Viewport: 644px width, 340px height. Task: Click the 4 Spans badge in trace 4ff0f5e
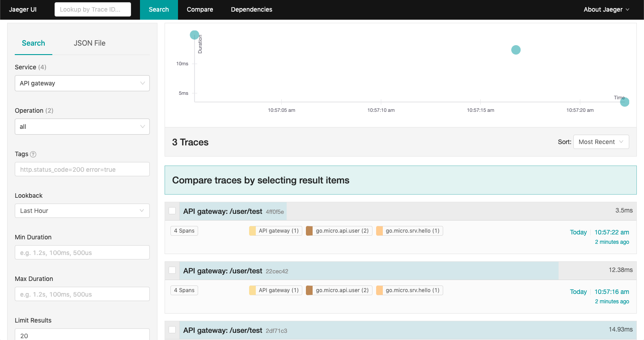tap(184, 231)
